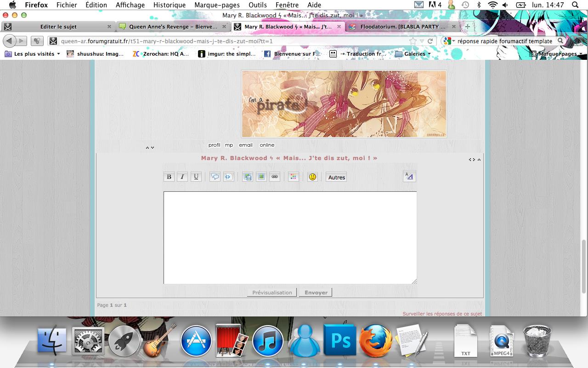Reload the page with the refresh icon
Screen dimensions: 588x368
tap(430, 41)
